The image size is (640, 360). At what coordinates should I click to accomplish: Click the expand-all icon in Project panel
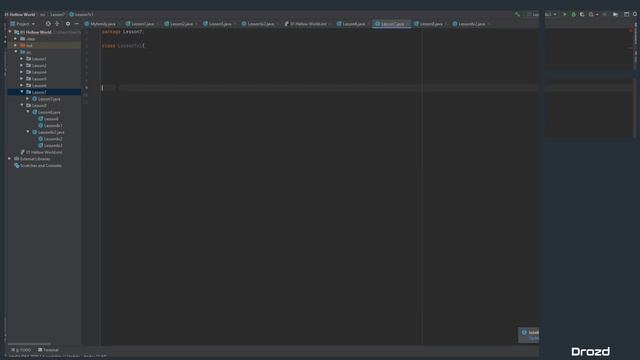[x=57, y=24]
